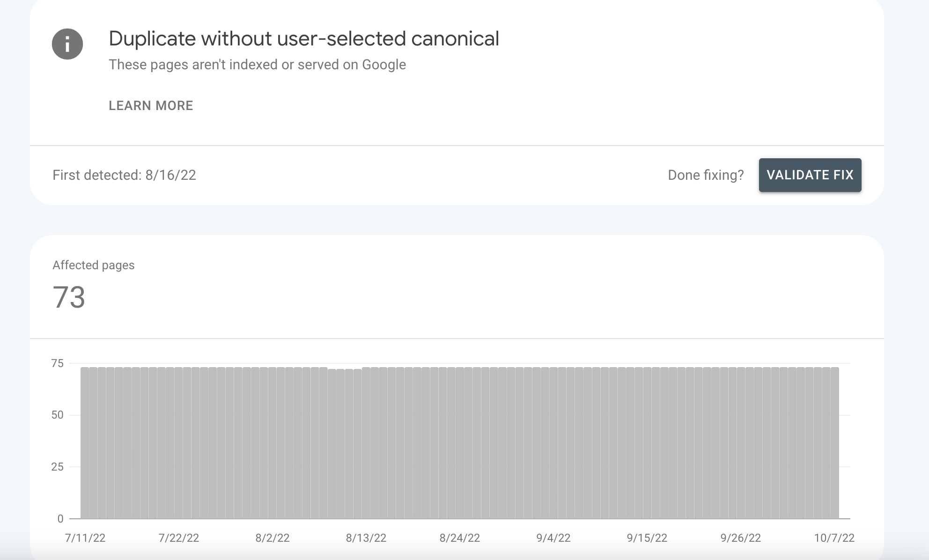Open the LEARN MORE link

[151, 106]
